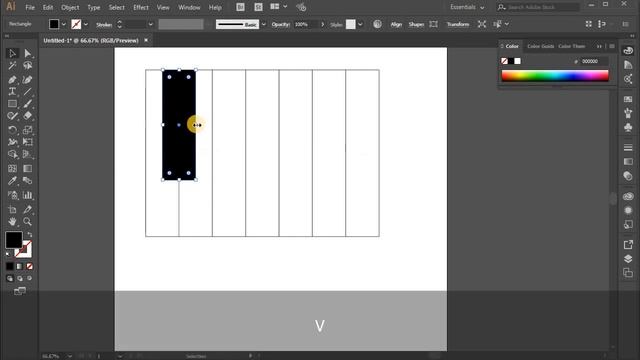
Task: Expand the Opacity slider arrow
Action: tap(322, 24)
